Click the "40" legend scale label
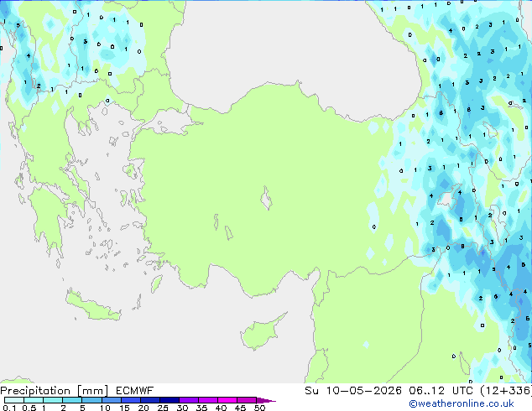This screenshot has height=411, width=532. [x=221, y=408]
